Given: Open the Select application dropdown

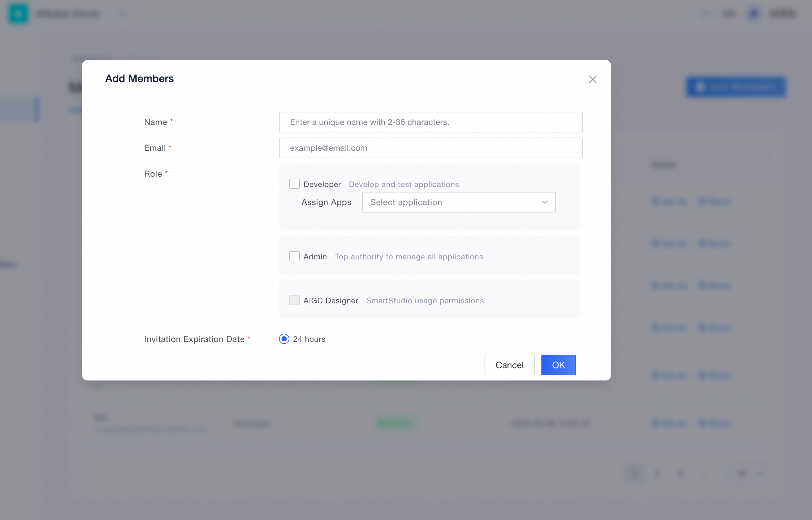Looking at the screenshot, I should (x=453, y=202).
